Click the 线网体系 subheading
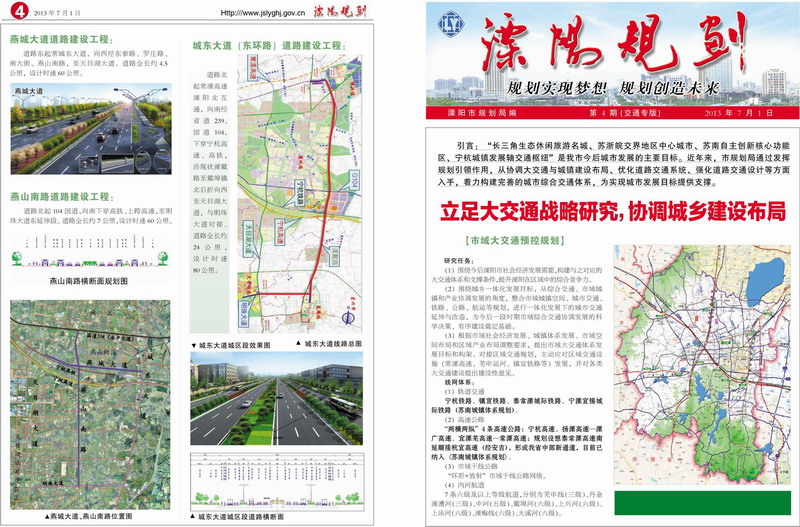This screenshot has width=800, height=527. [x=459, y=382]
